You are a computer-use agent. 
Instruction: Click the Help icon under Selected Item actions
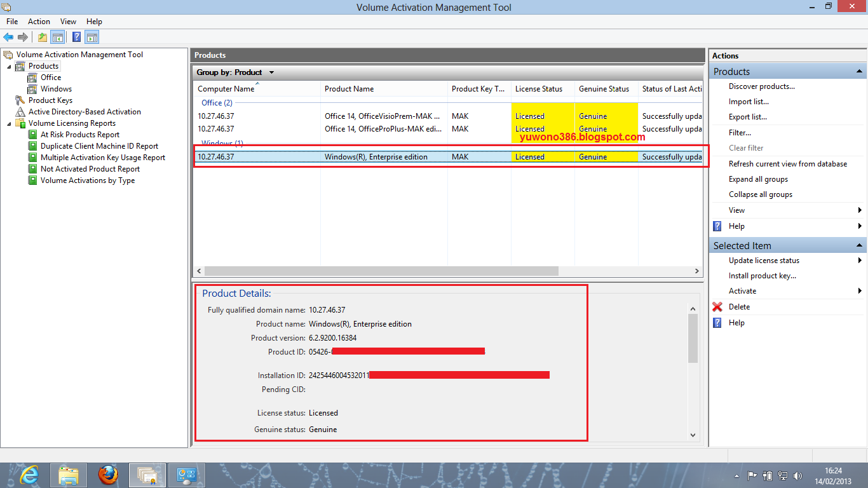[717, 323]
